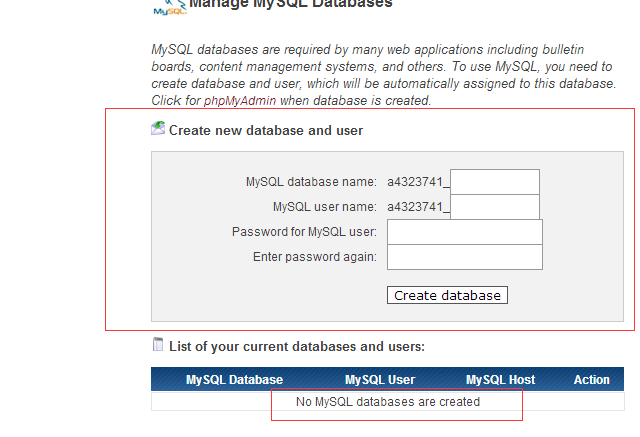Image resolution: width=640 pixels, height=437 pixels.
Task: Focus the MySQL user name field
Action: pyautogui.click(x=495, y=207)
